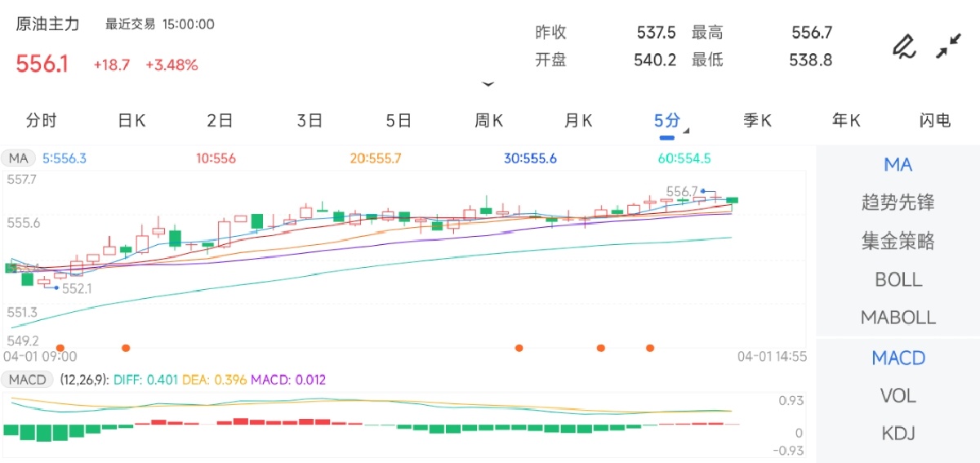Click the 04-01 09:00 start time label
This screenshot has width=980, height=463.
point(40,357)
